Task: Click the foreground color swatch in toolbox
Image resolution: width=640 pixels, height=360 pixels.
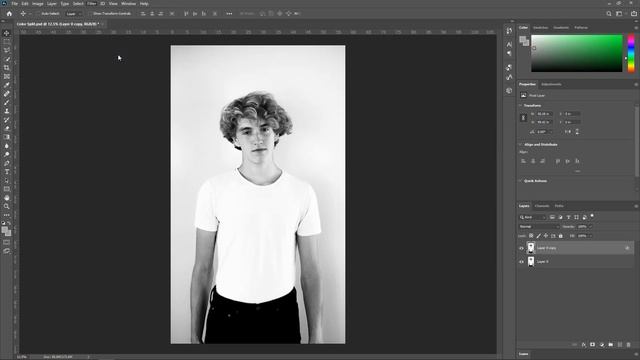Action: point(5,230)
